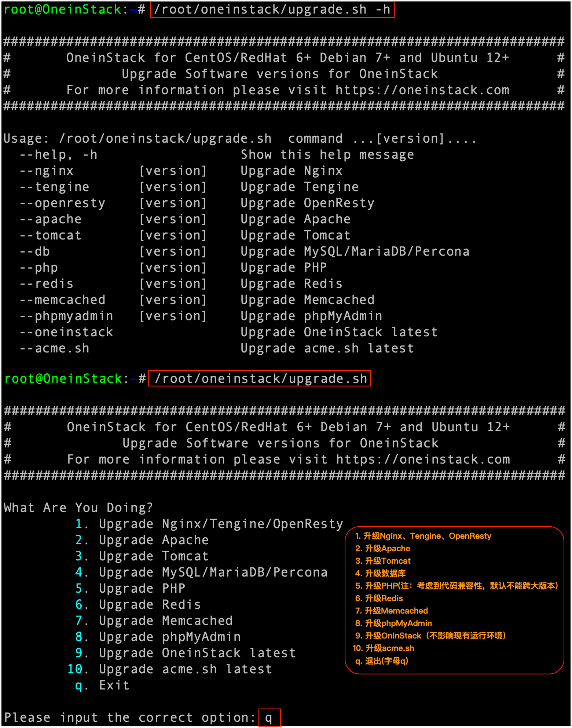Choose menu option 9 Upgrade OneinStack latest
This screenshot has height=728, width=572.
coord(186,653)
